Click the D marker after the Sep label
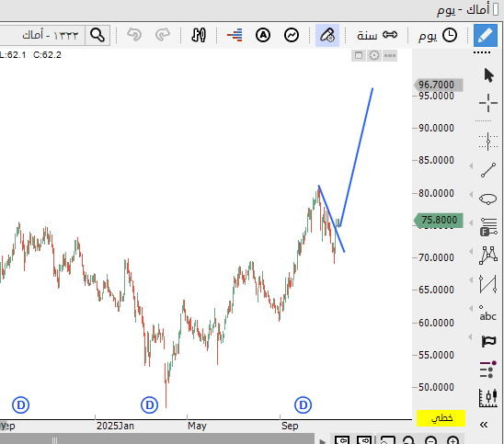 point(304,405)
